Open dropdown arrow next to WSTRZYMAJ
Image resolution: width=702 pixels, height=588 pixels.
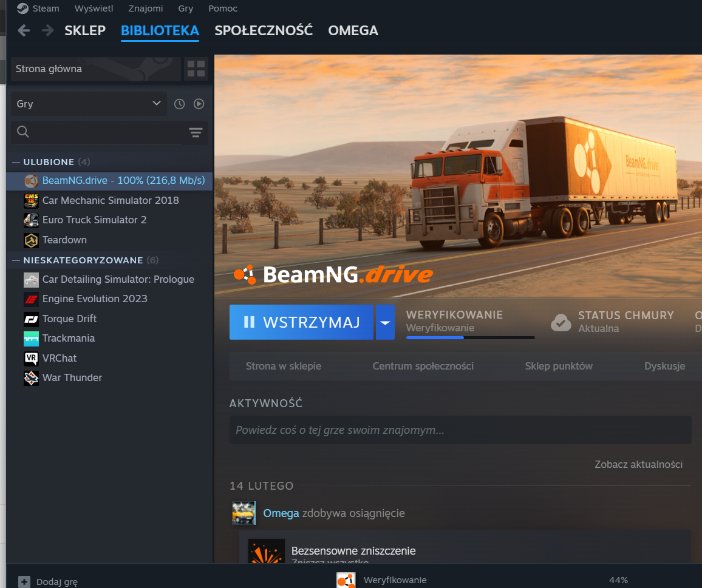pyautogui.click(x=385, y=322)
